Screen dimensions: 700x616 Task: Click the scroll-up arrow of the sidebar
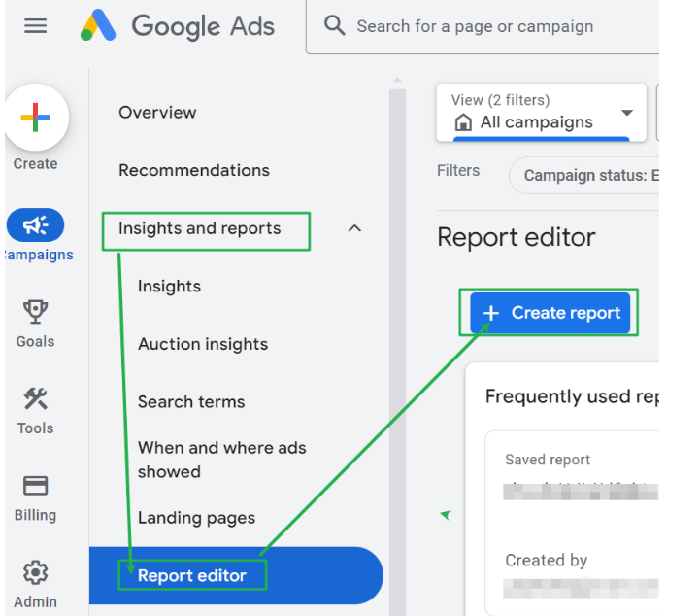click(397, 80)
